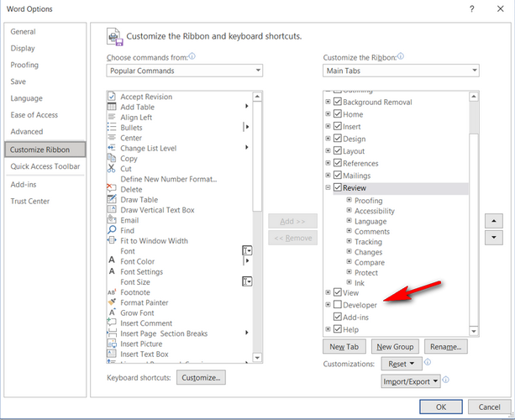The height and width of the screenshot is (420, 515).
Task: Expand the View tab node
Action: click(x=328, y=292)
